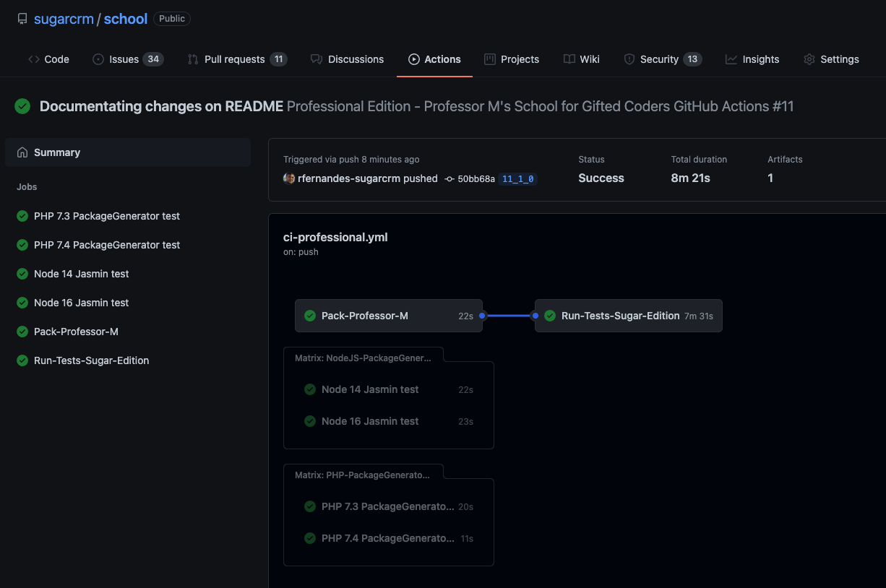886x588 pixels.
Task: Click the Security shield icon
Action: click(629, 59)
